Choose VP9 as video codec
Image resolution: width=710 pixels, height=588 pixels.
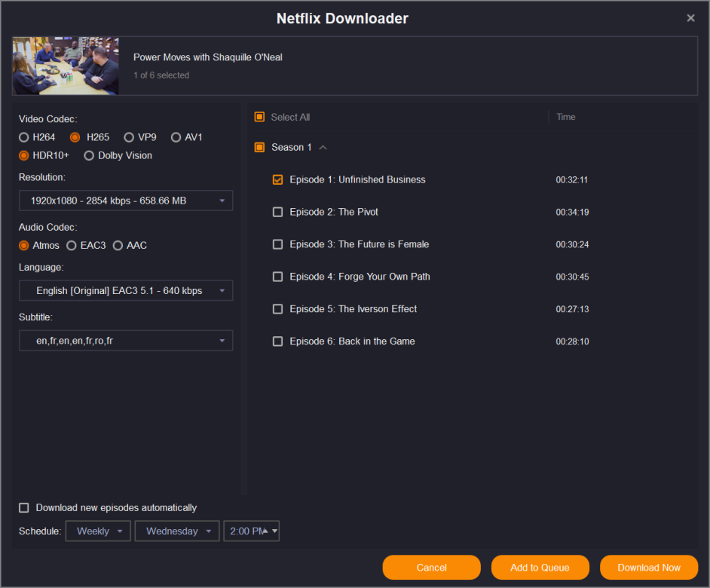tap(129, 137)
